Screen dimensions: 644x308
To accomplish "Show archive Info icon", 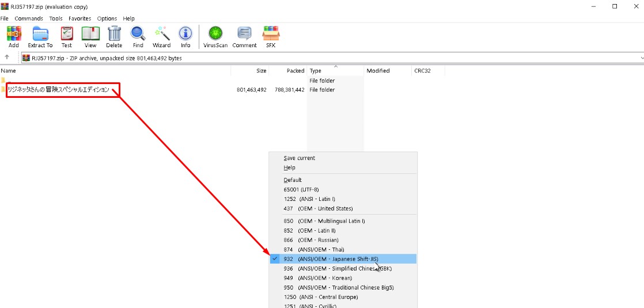I will (x=185, y=37).
